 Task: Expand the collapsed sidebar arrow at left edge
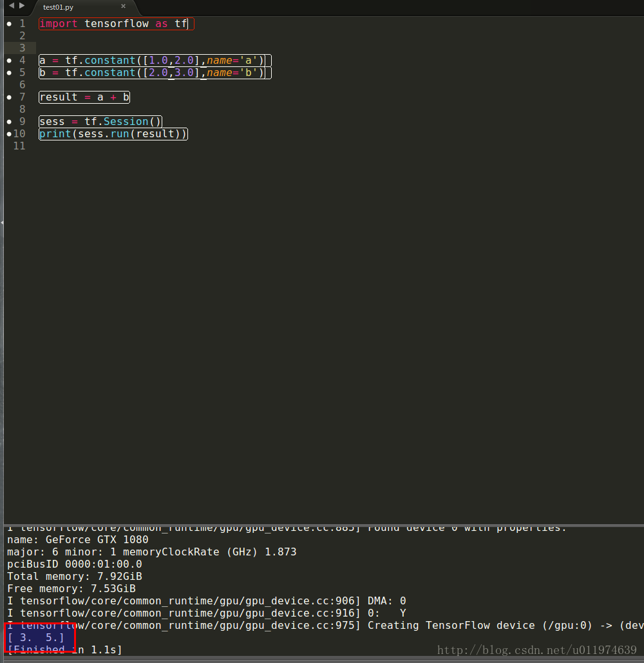click(2, 222)
